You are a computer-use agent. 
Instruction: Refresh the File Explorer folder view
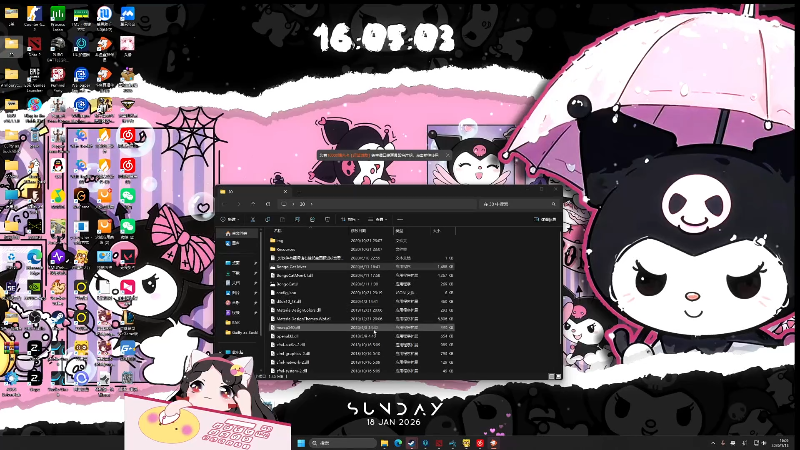268,204
